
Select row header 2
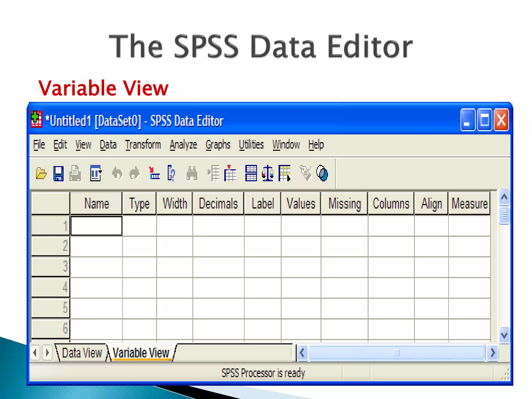(50, 246)
